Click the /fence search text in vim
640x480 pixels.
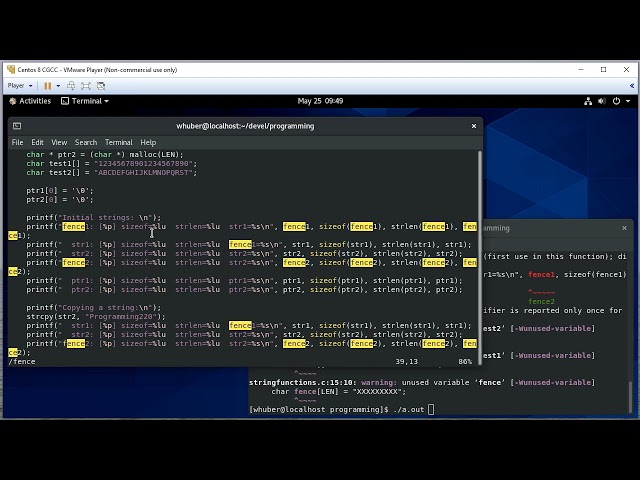tap(22, 362)
